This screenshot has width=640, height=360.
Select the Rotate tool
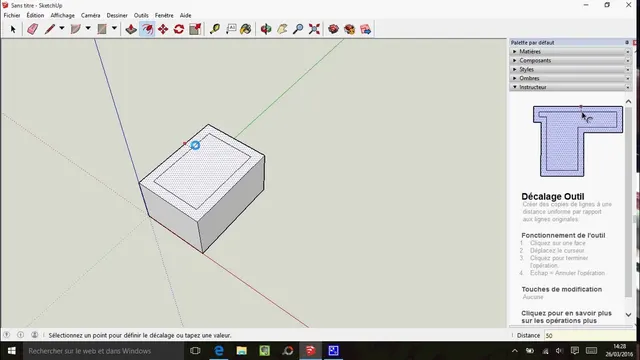(179, 29)
